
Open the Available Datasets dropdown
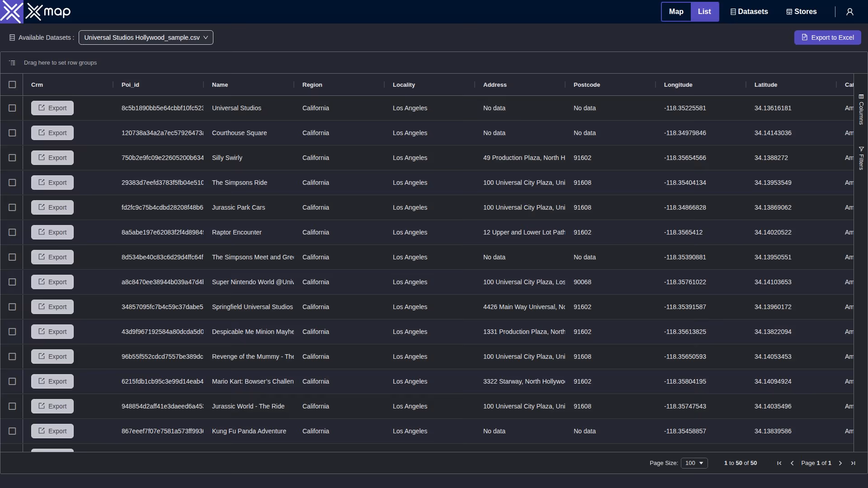click(146, 38)
